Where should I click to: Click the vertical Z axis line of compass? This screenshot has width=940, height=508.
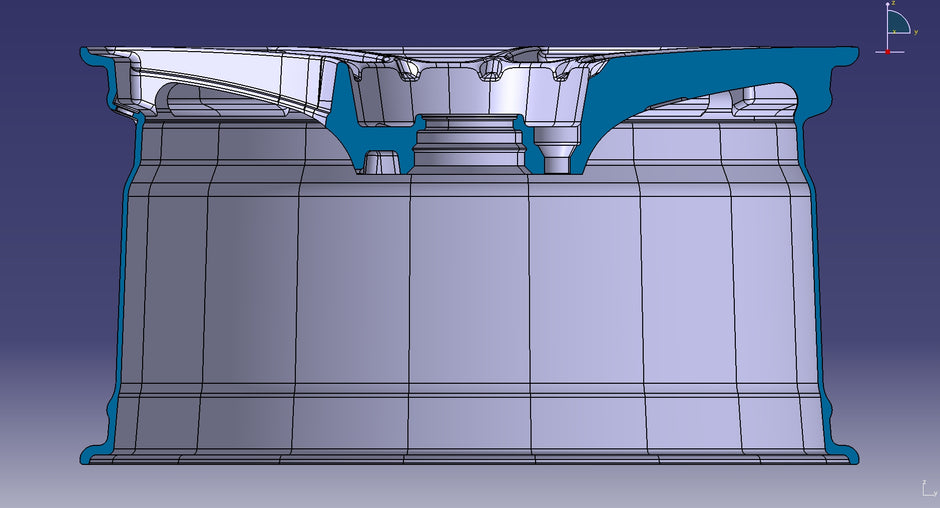tap(887, 38)
